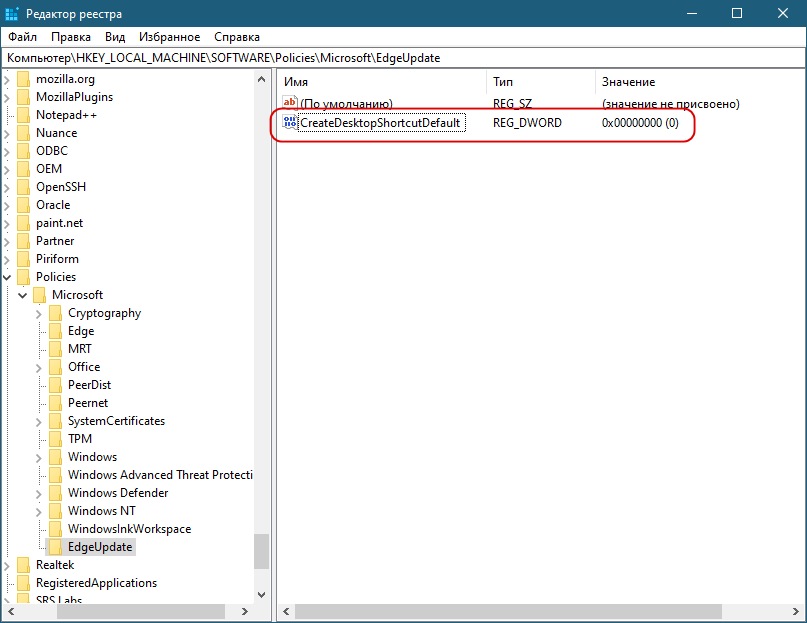
Task: Click the paint.net folder icon
Action: coord(24,223)
